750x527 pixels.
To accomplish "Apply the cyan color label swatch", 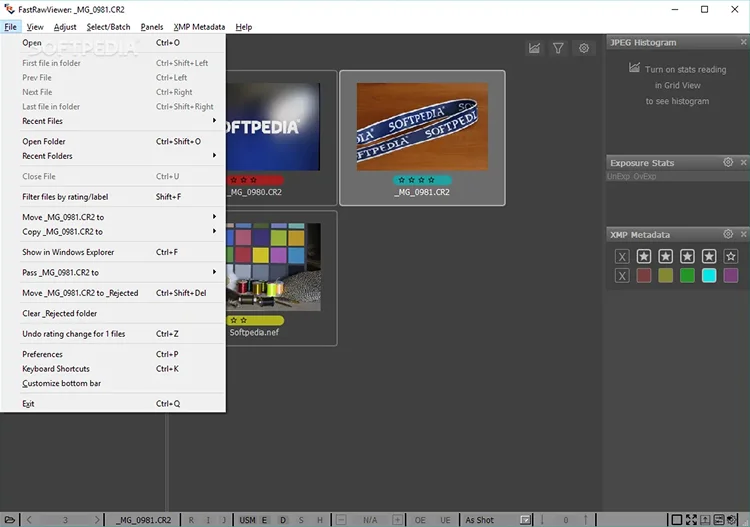I will click(708, 275).
